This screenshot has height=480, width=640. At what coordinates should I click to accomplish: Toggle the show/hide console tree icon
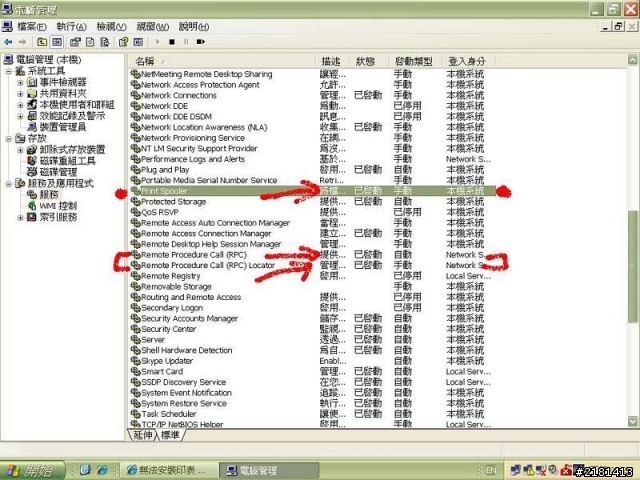[x=57, y=42]
